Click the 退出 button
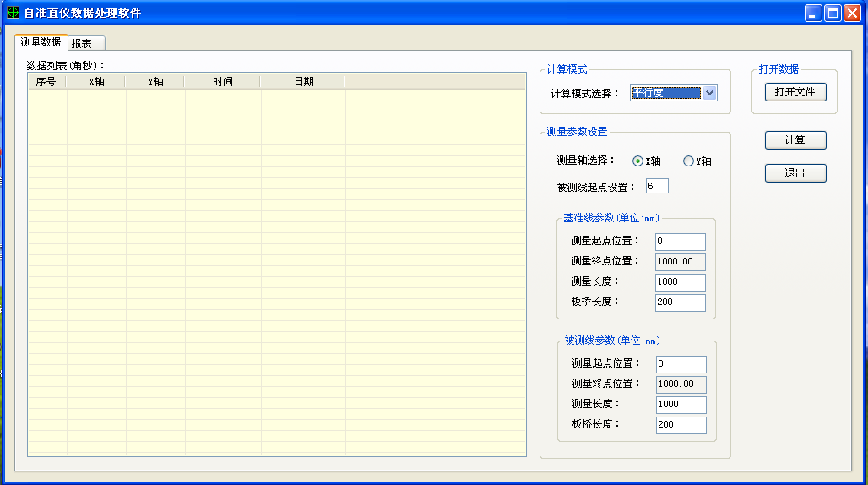Image resolution: width=868 pixels, height=485 pixels. (x=795, y=173)
